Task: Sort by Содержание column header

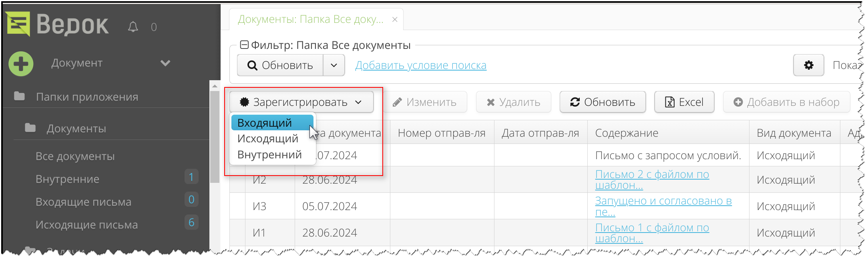Action: (x=668, y=133)
